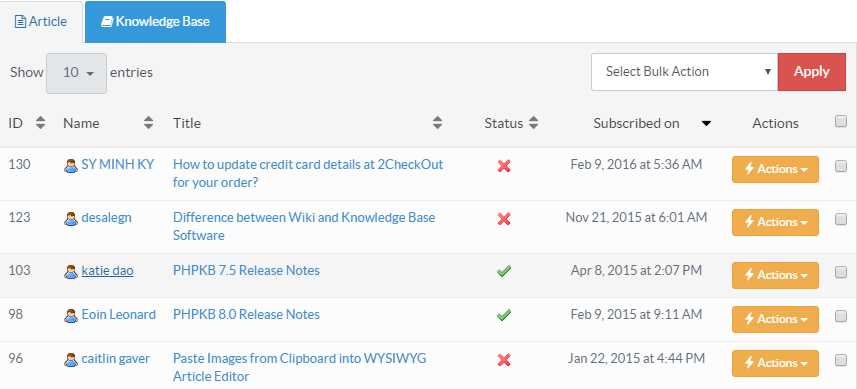Viewport: 857px width, 389px height.
Task: Switch to the Article tab
Action: tap(41, 22)
